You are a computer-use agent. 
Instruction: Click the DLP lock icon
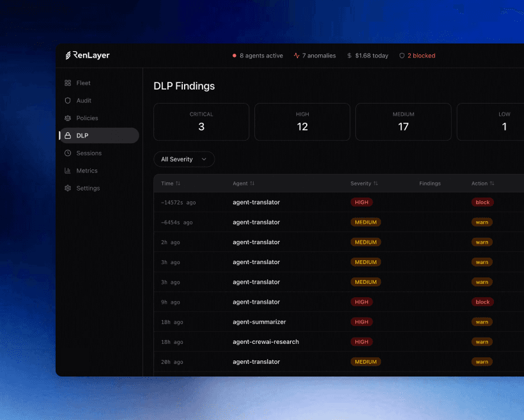67,135
